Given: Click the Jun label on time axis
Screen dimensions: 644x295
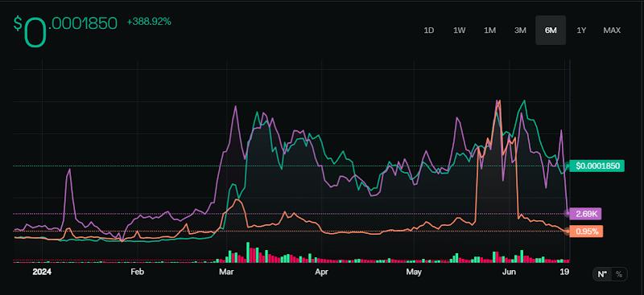Looking at the screenshot, I should pyautogui.click(x=510, y=272).
